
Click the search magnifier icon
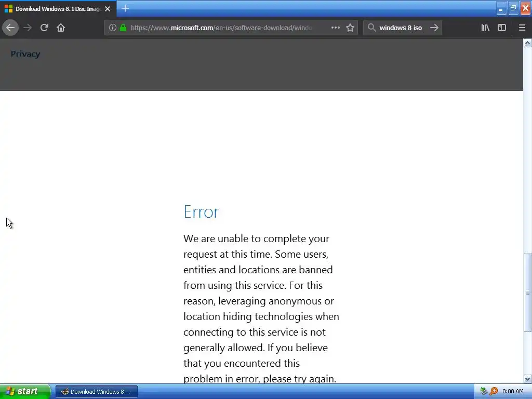372,28
